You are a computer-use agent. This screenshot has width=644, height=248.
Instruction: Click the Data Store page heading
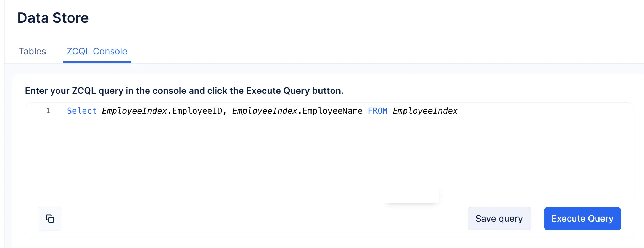pyautogui.click(x=53, y=18)
